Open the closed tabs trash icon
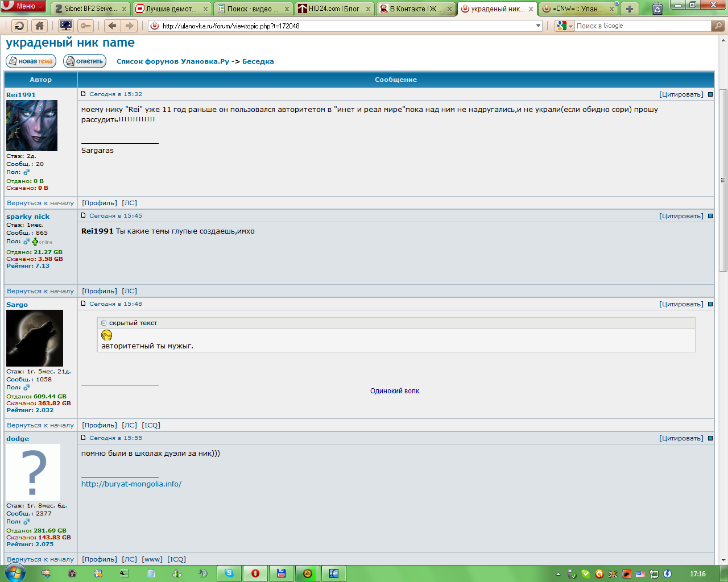This screenshot has width=728, height=582. point(657,9)
